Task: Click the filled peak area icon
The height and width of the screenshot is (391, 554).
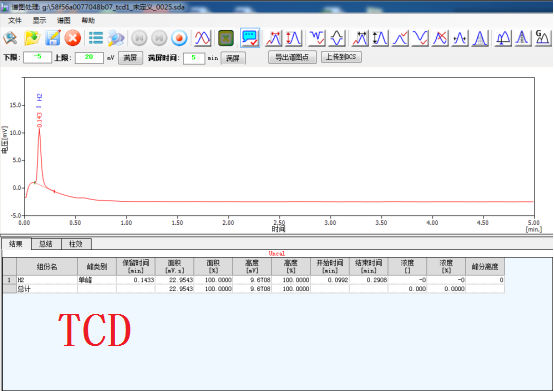Action: pyautogui.click(x=480, y=38)
